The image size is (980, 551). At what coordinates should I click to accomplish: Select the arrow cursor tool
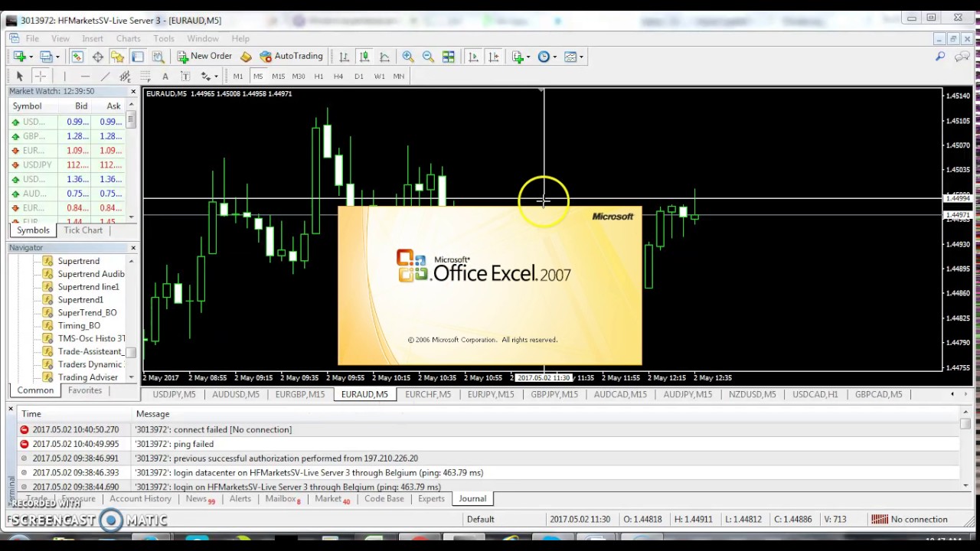coord(20,77)
